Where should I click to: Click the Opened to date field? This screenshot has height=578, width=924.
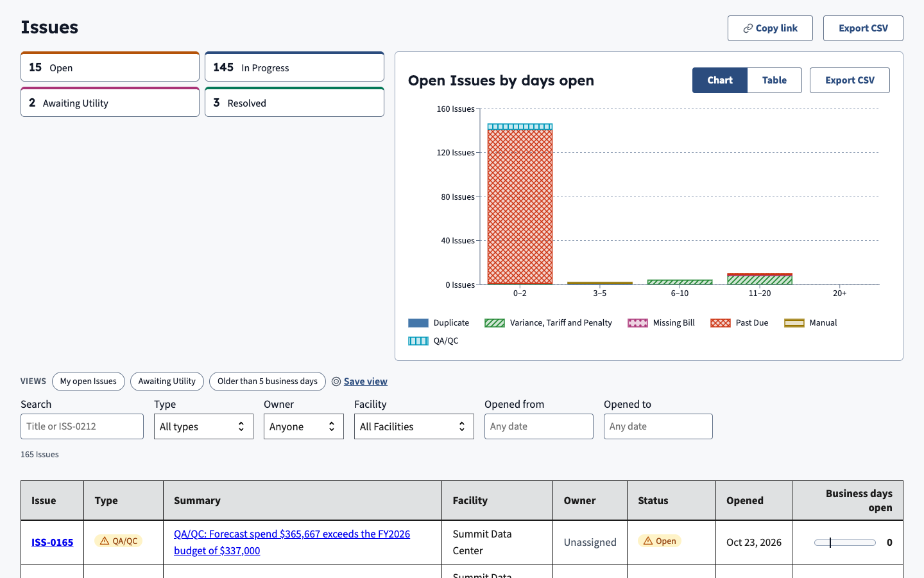(658, 426)
